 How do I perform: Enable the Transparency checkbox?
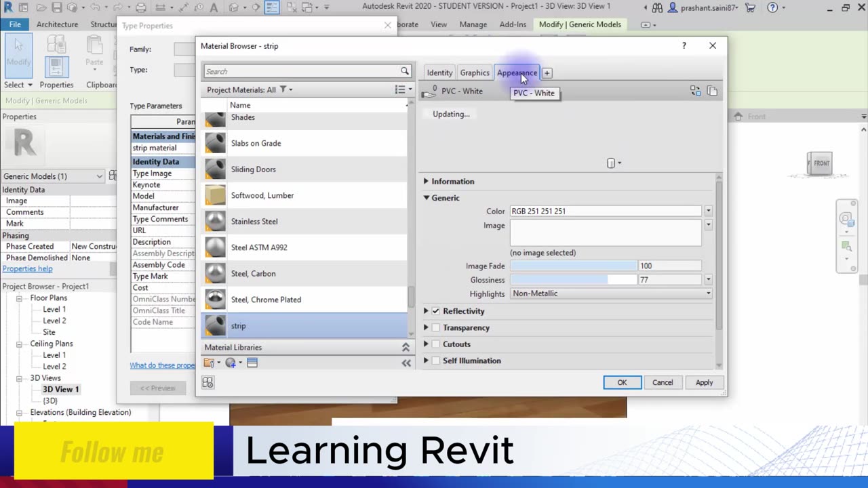(x=435, y=327)
